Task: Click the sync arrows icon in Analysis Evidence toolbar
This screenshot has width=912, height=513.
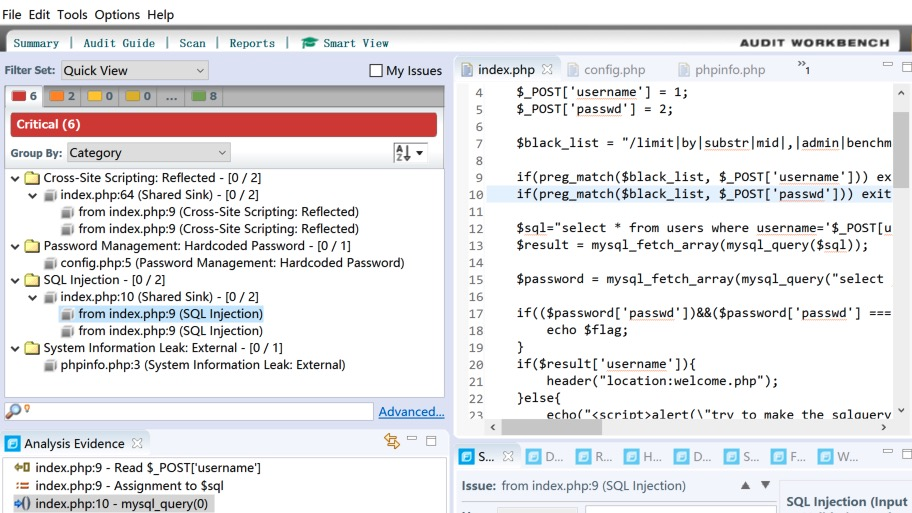Action: [392, 441]
